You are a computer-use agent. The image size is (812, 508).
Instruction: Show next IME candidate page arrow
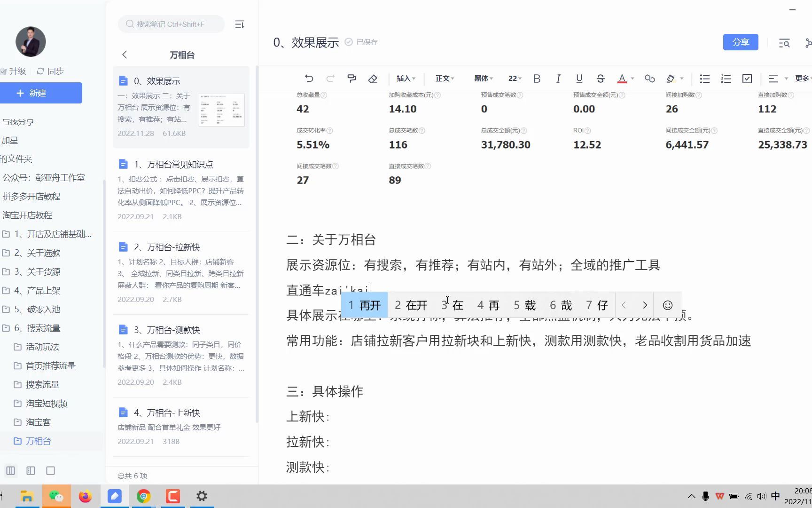point(645,305)
